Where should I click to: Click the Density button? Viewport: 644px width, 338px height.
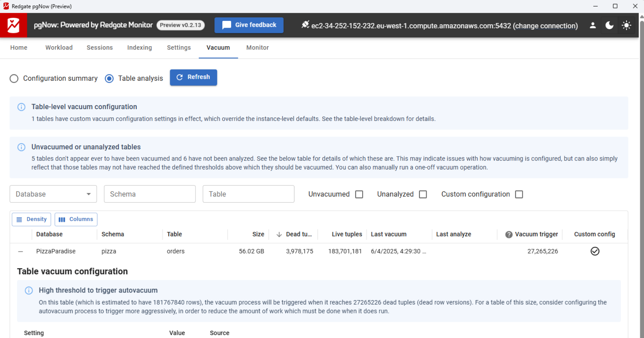coord(31,219)
